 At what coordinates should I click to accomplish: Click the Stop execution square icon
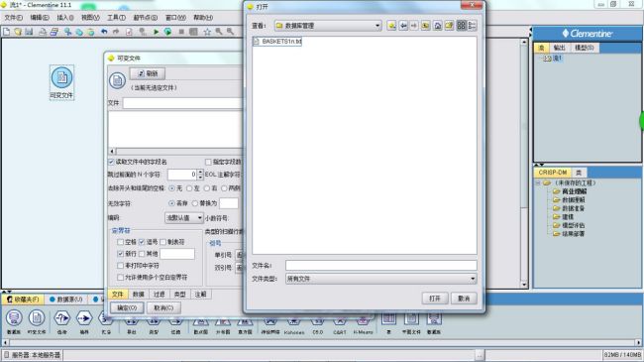tap(181, 32)
